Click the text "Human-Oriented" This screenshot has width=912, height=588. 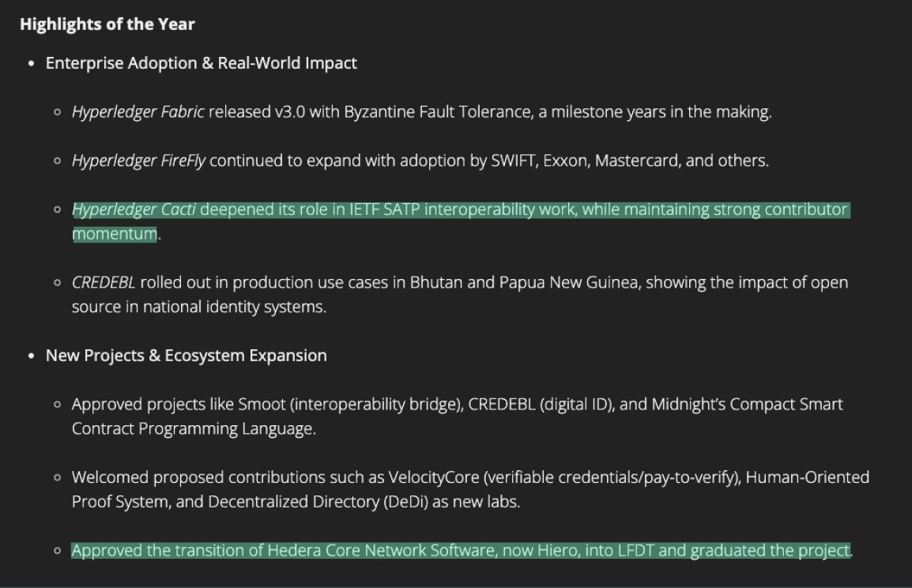click(x=808, y=477)
